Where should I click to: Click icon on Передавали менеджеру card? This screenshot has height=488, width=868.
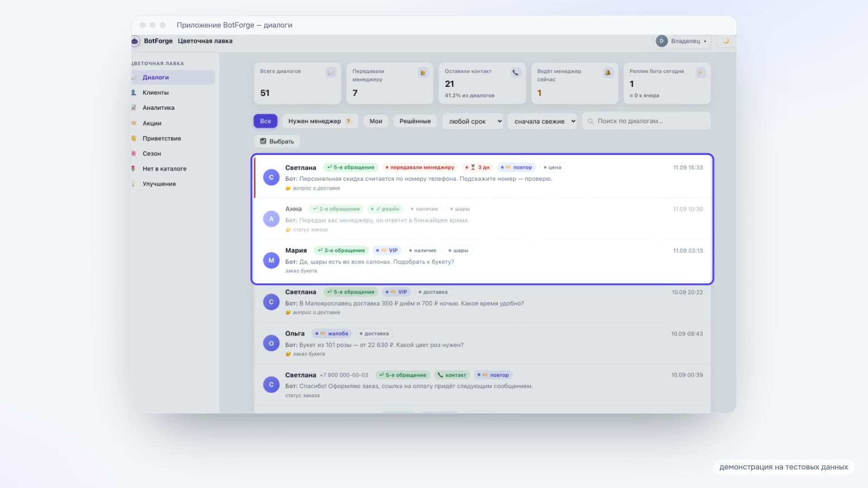click(423, 72)
